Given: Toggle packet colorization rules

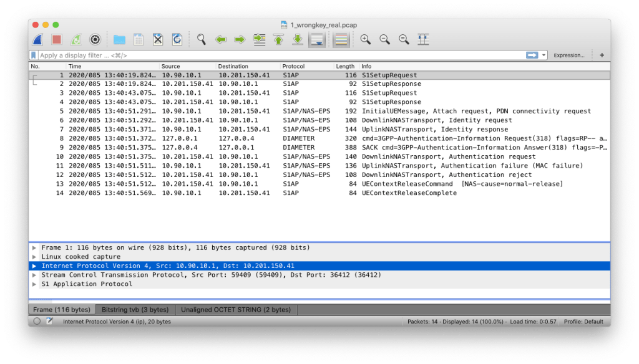Looking at the screenshot, I should [341, 39].
